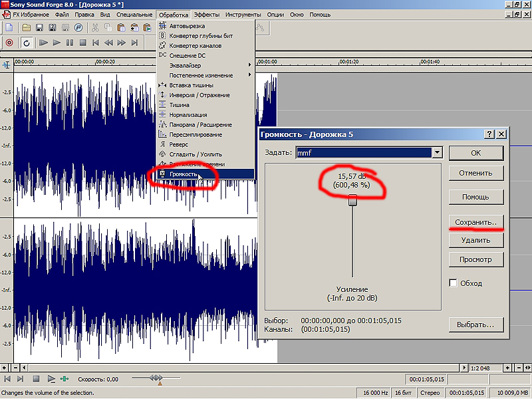Click the volume gain slider handle
Screen dimensions: 532x399
(353, 200)
